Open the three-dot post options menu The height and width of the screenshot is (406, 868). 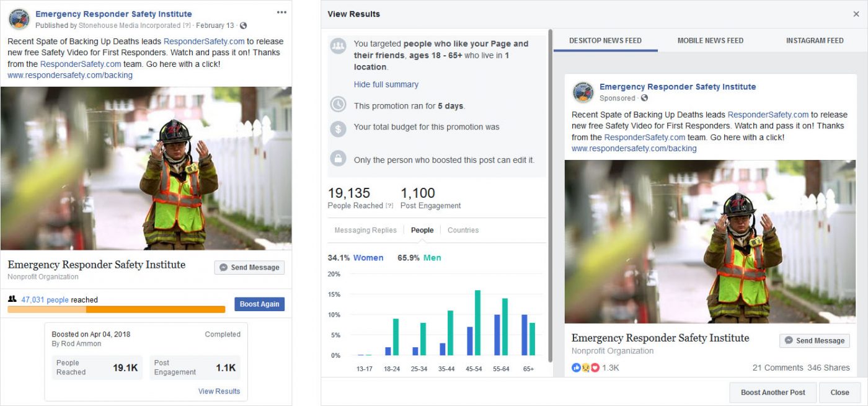281,12
